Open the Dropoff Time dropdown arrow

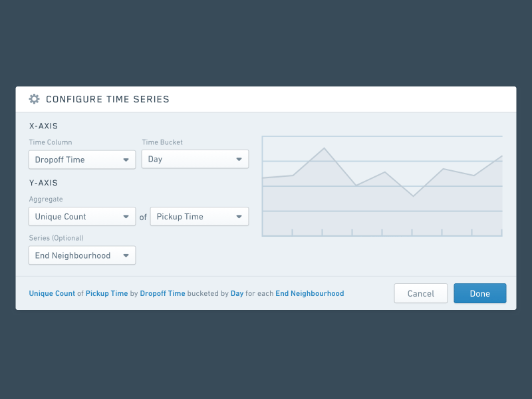126,160
